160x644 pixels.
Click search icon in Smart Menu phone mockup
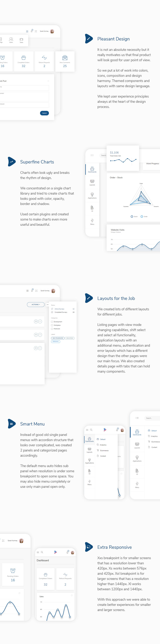tap(91, 430)
